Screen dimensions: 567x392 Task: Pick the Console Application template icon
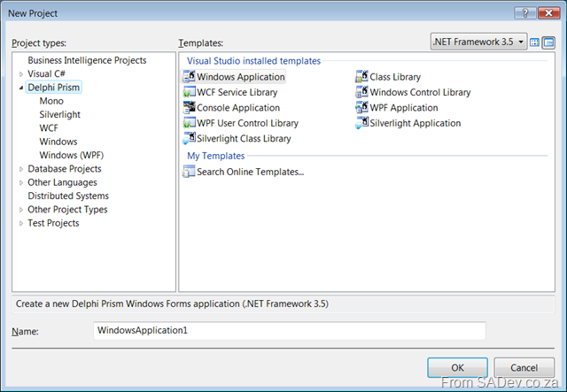click(x=189, y=108)
